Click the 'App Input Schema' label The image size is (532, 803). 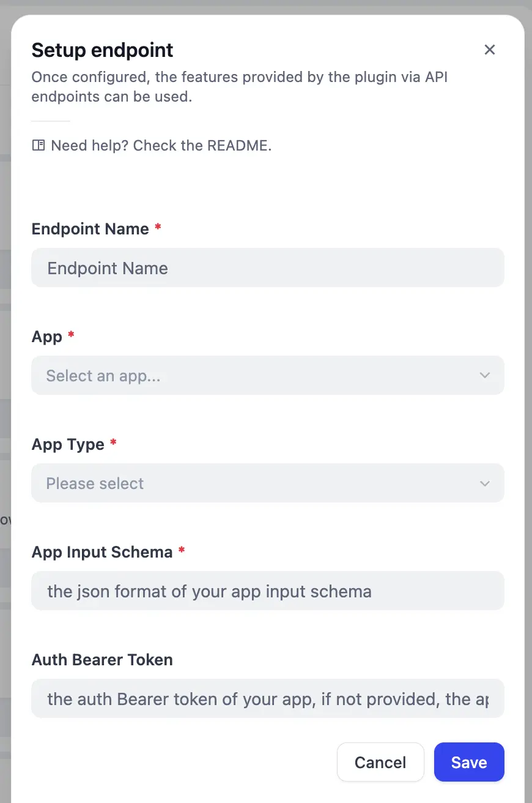(102, 552)
